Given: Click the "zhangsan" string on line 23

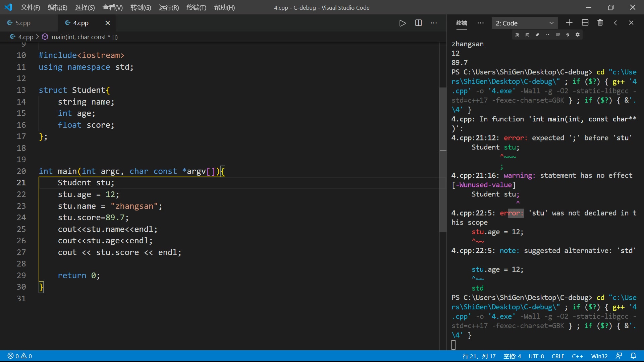Looking at the screenshot, I should [134, 206].
